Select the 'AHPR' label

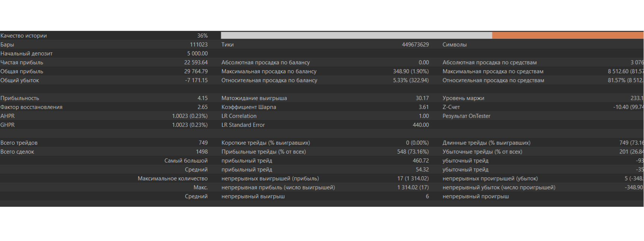pyautogui.click(x=7, y=116)
